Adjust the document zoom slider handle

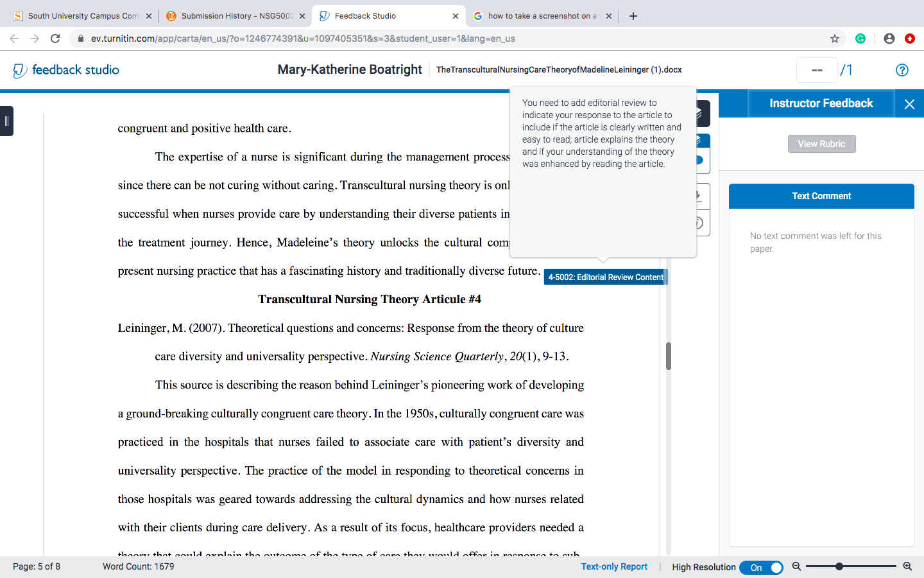click(x=839, y=566)
